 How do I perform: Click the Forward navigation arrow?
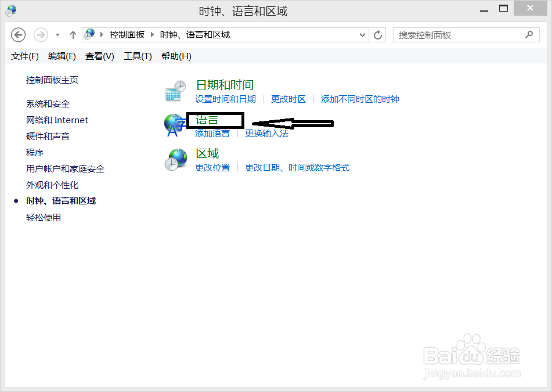coord(41,35)
